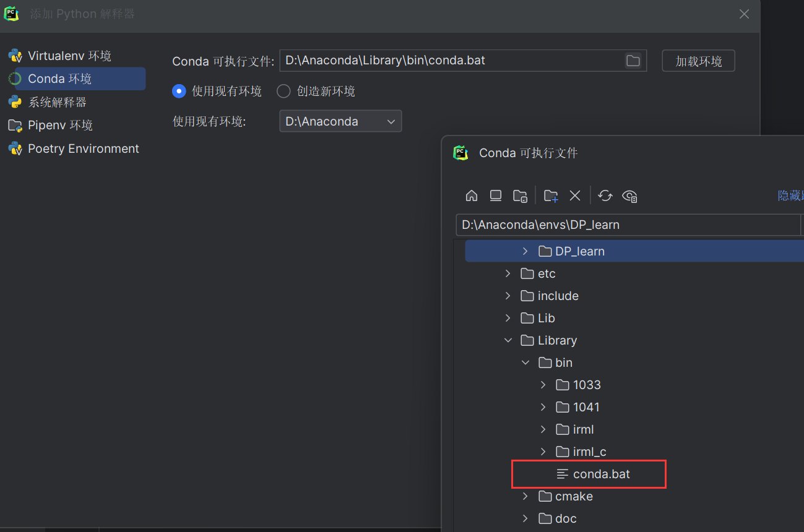
Task: Select the 1033 folder name
Action: click(587, 385)
